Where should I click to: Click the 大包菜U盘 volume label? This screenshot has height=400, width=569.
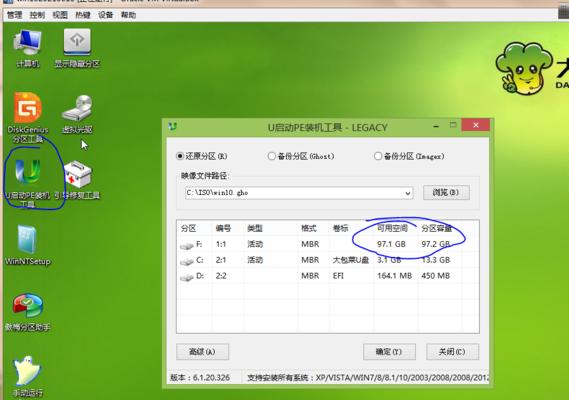click(351, 260)
